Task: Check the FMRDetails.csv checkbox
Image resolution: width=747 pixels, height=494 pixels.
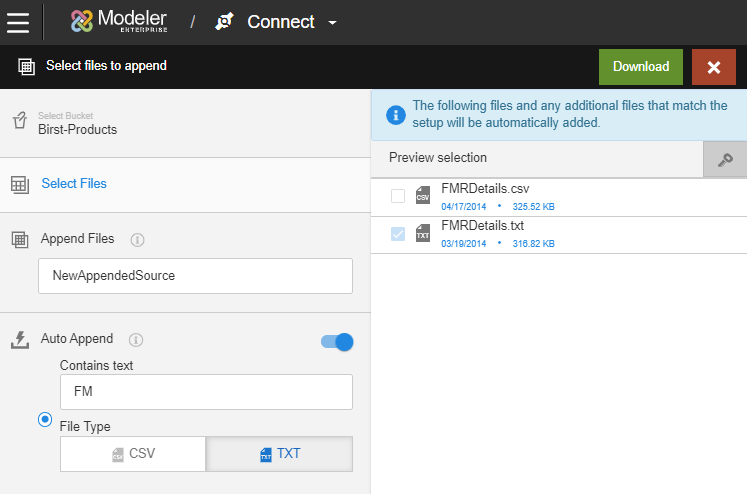Action: click(x=398, y=196)
